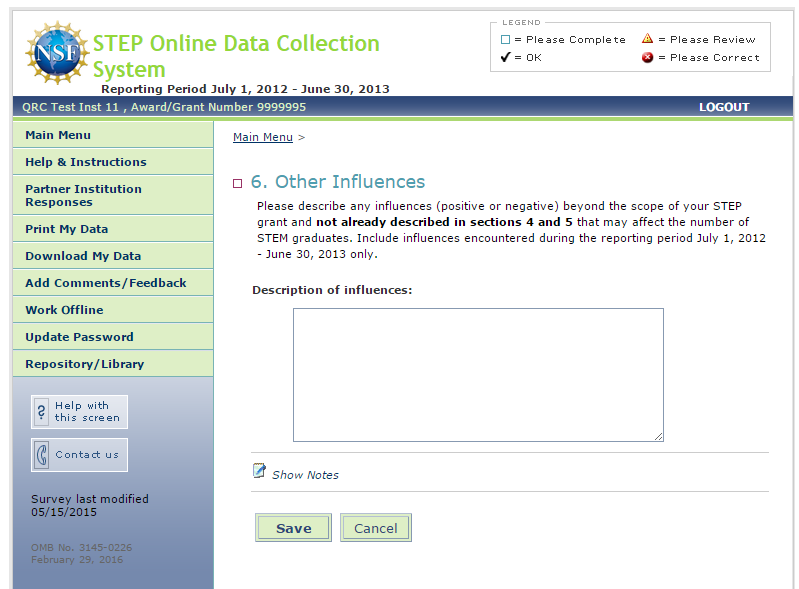799x589 pixels.
Task: Click the Show Notes notepad icon
Action: [259, 471]
